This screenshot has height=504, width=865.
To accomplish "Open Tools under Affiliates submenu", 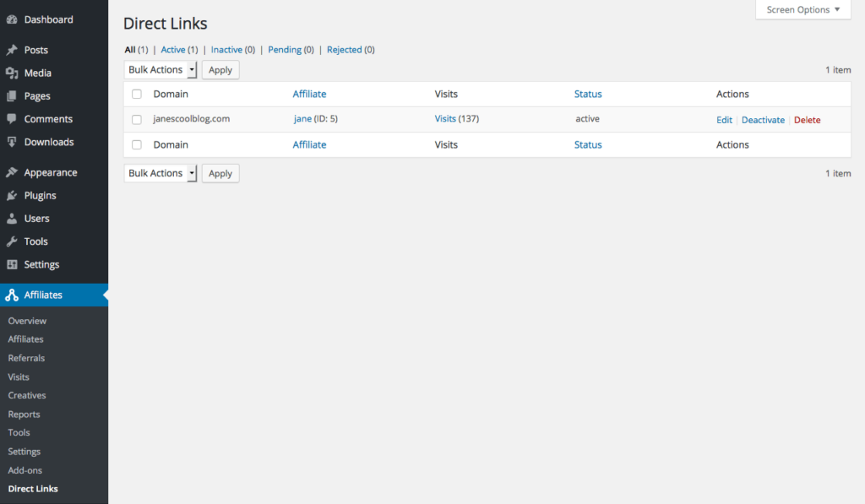I will (x=19, y=433).
